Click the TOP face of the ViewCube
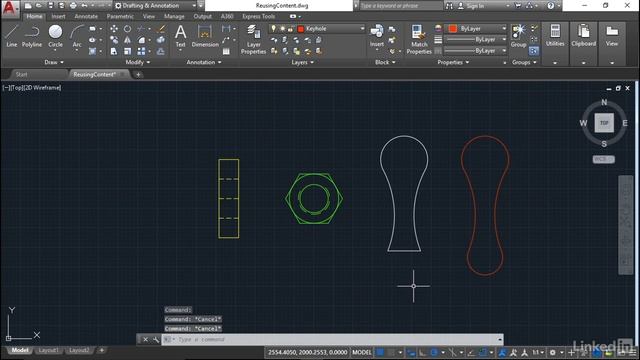The image size is (640, 360). (x=604, y=123)
